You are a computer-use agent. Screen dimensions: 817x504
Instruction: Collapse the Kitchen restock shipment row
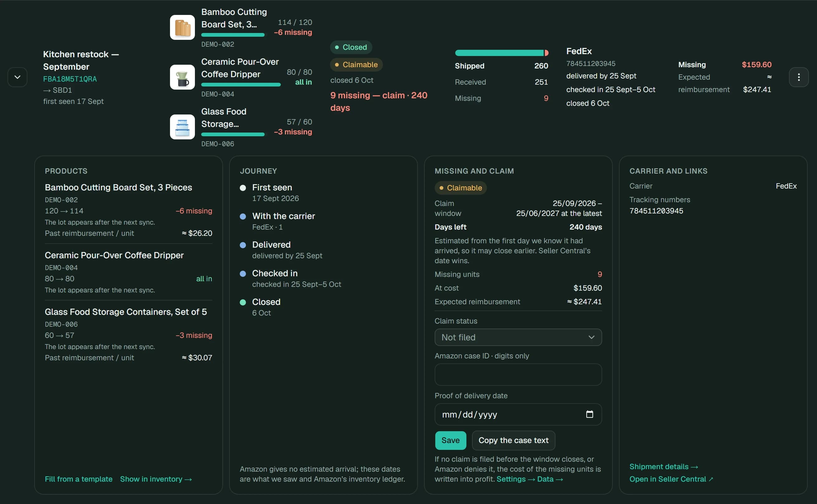pyautogui.click(x=17, y=77)
